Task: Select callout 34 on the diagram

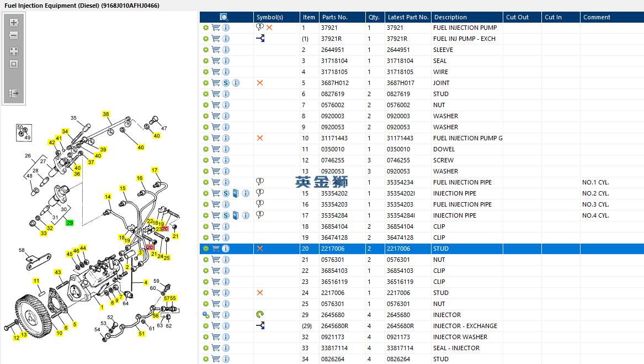Action: (x=65, y=131)
